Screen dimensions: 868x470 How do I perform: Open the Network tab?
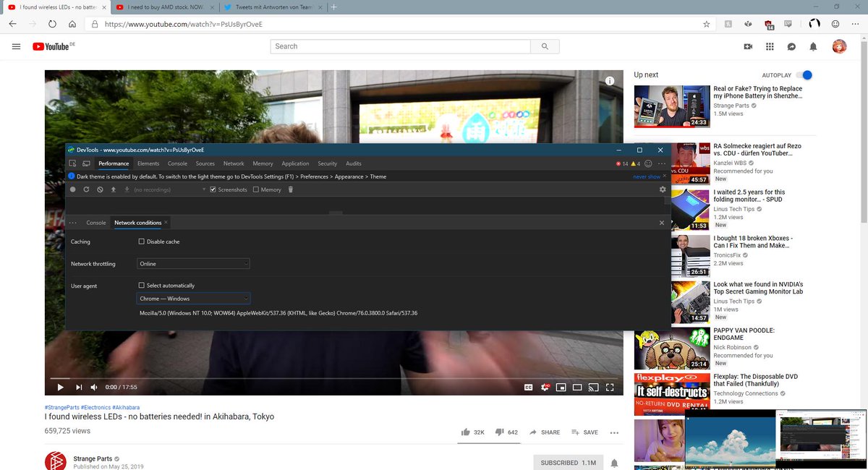point(234,163)
